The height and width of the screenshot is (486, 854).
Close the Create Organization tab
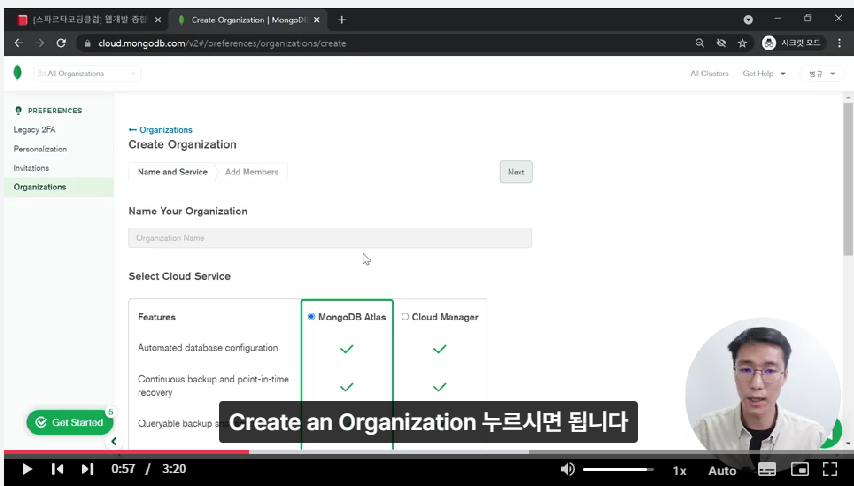click(317, 20)
